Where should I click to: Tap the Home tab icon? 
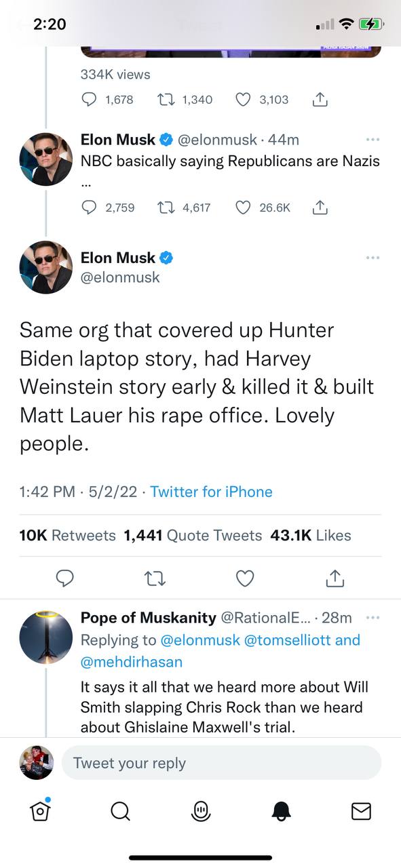[41, 810]
